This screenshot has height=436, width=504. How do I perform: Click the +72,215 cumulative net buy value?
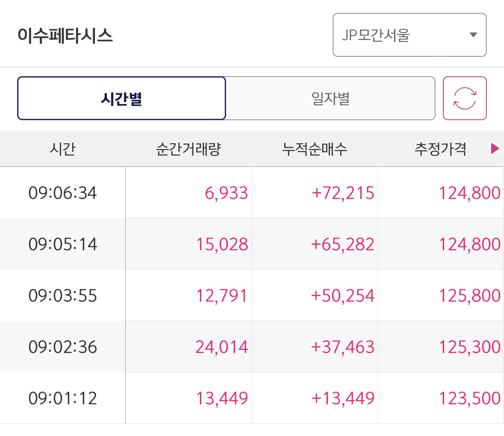[x=343, y=193]
